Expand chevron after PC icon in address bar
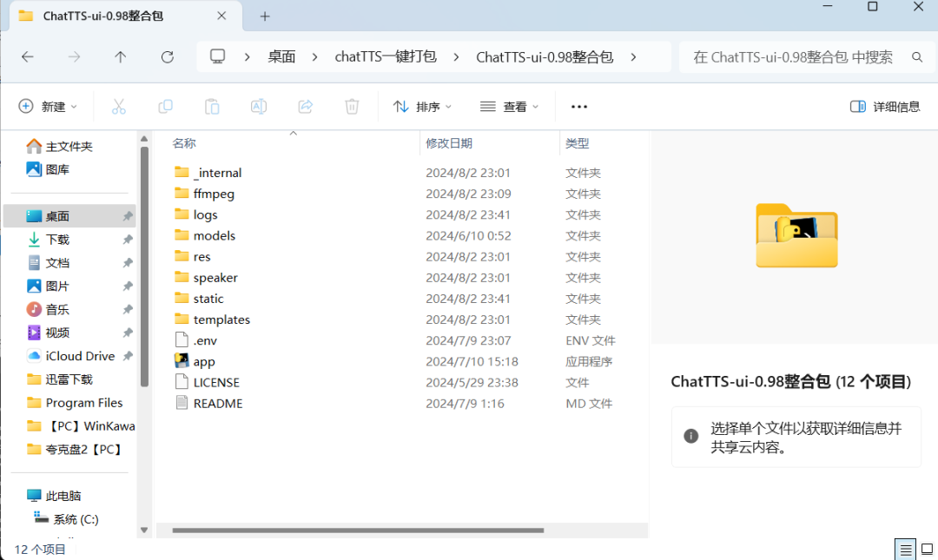The width and height of the screenshot is (938, 560). 247,56
